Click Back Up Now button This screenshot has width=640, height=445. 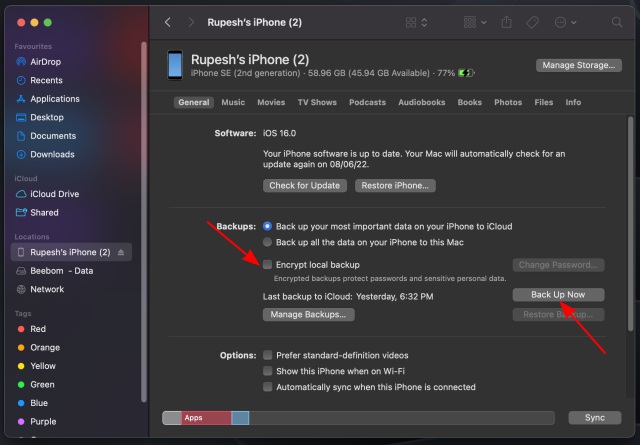(x=558, y=295)
